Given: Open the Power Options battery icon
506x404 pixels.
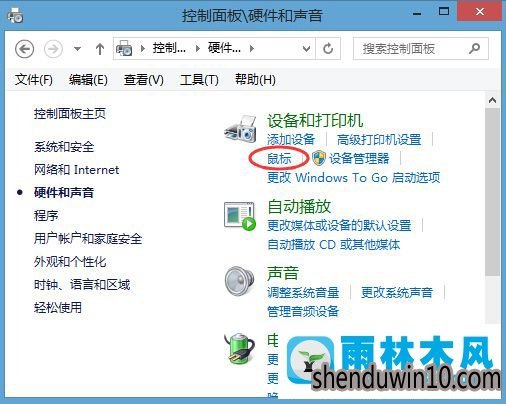Looking at the screenshot, I should pyautogui.click(x=240, y=348).
